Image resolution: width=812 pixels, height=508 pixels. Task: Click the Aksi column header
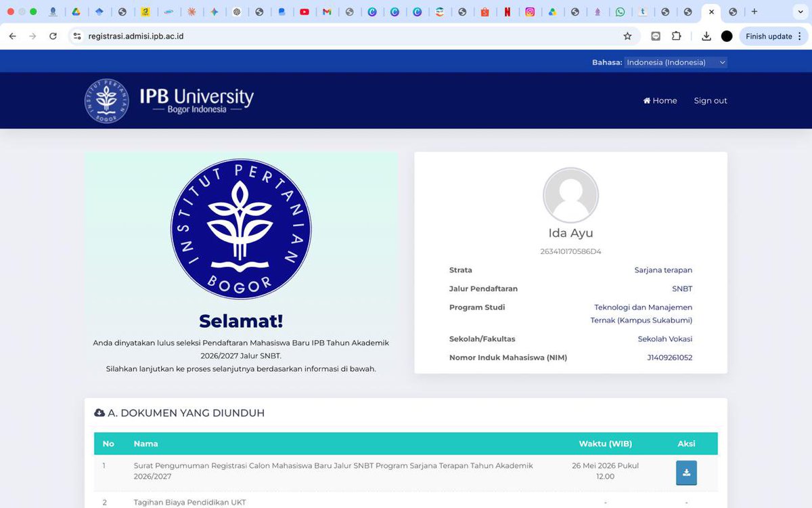(686, 444)
